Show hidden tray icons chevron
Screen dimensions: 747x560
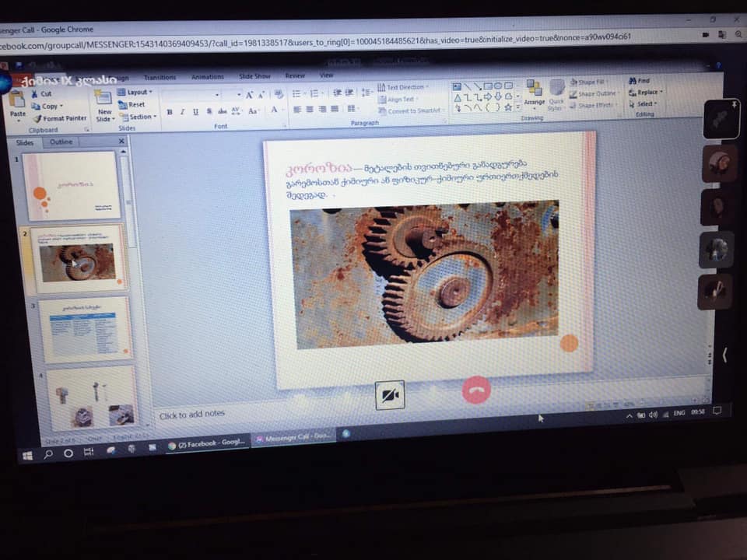[630, 416]
